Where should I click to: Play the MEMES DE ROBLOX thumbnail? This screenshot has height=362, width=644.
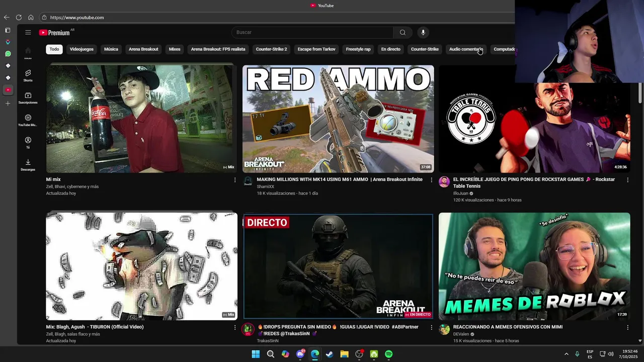(534, 266)
